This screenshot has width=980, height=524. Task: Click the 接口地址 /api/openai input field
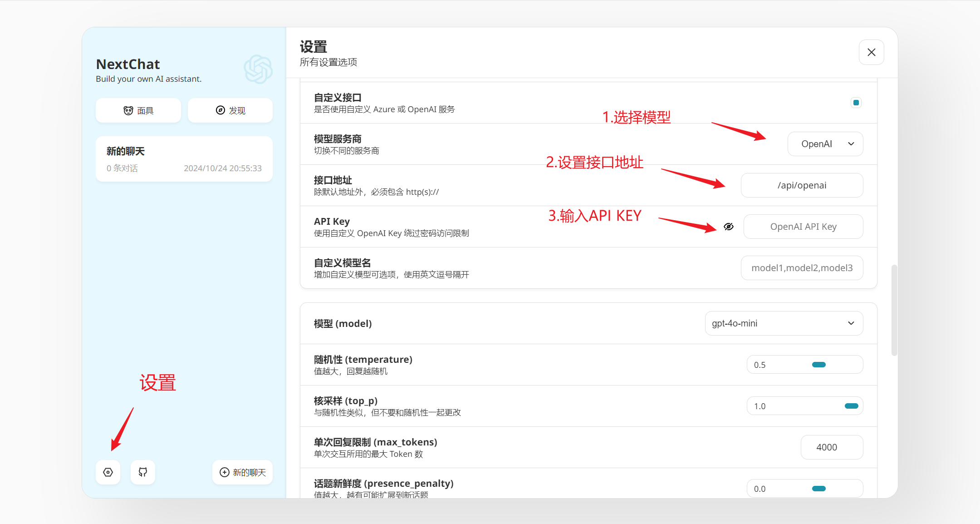tap(802, 185)
